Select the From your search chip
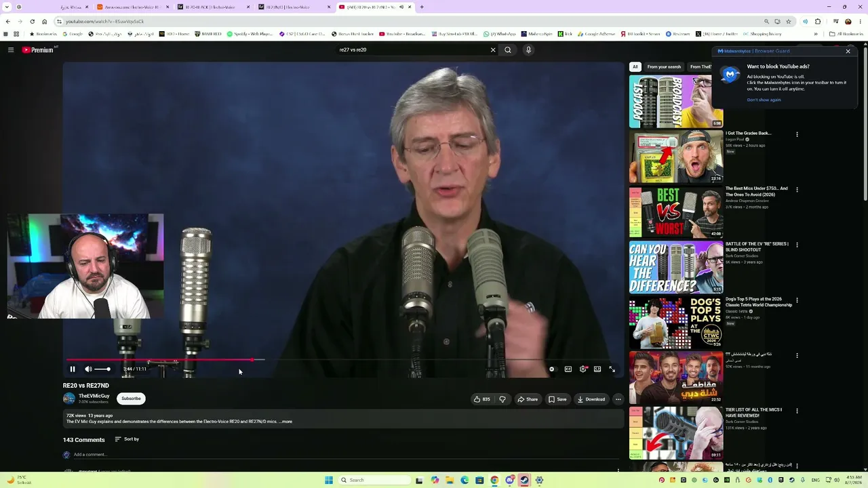This screenshot has height=488, width=868. point(664,66)
